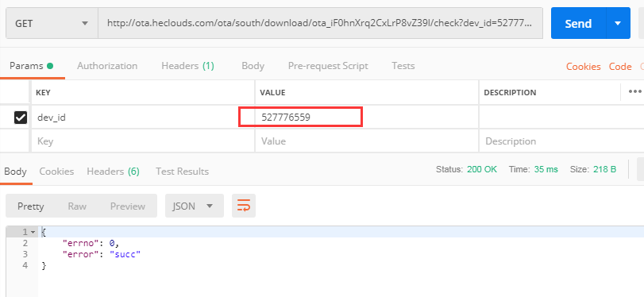Toggle word wrap icon in response toolbar
This screenshot has height=297, width=644.
tap(244, 206)
